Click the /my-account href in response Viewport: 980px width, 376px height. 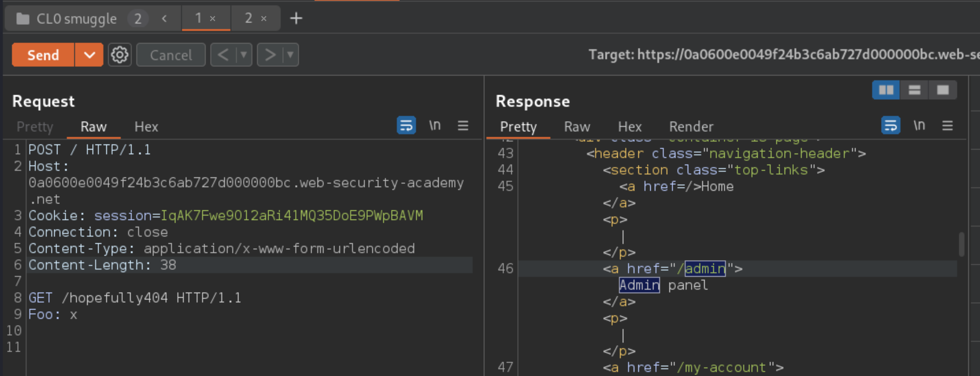[x=721, y=367]
